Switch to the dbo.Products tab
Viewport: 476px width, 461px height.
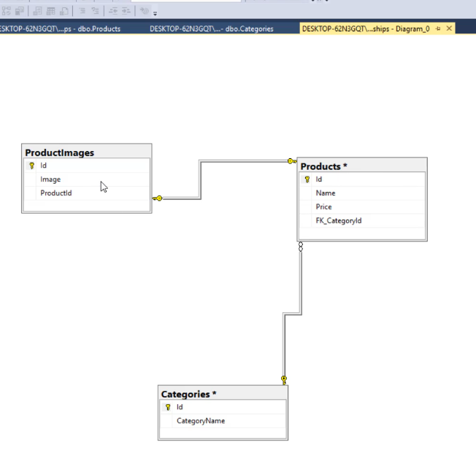coord(61,29)
